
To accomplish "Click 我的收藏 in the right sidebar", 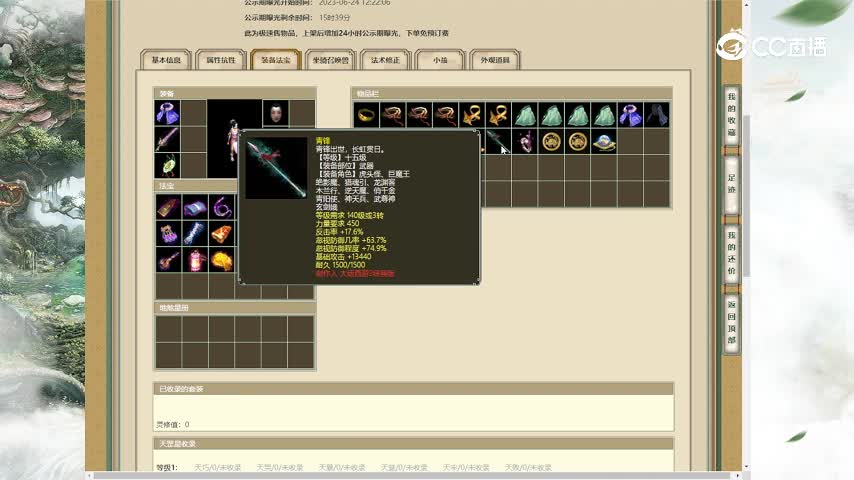I will pos(731,114).
